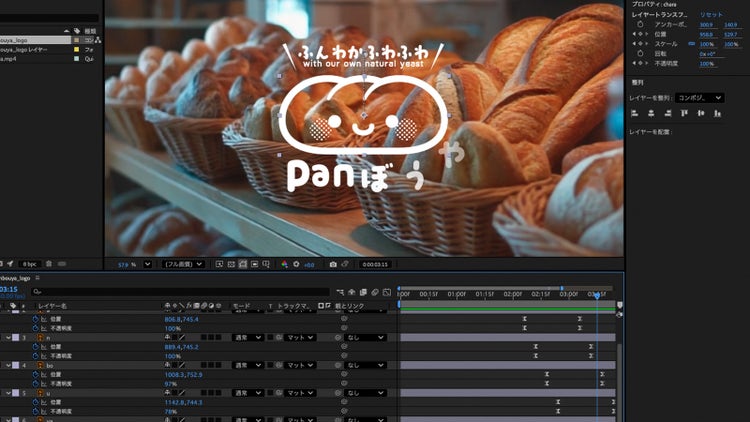The image size is (750, 422).
Task: Align layers vertical center
Action: coord(701,113)
